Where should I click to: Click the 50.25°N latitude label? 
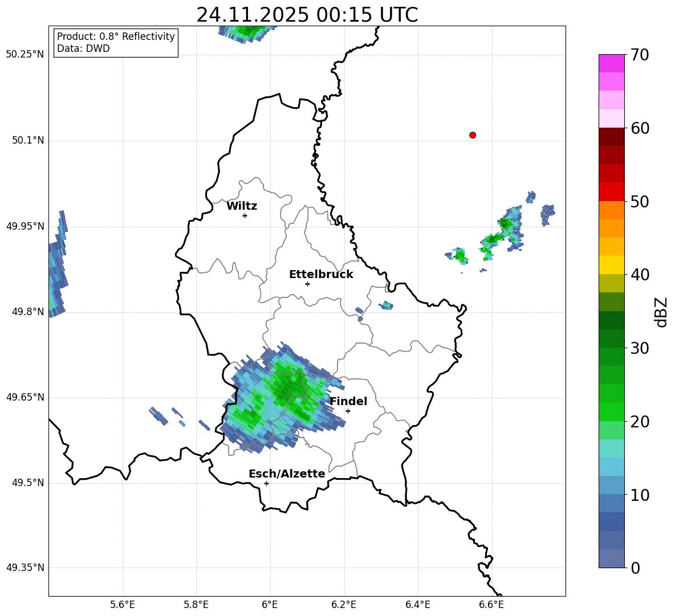coord(25,55)
